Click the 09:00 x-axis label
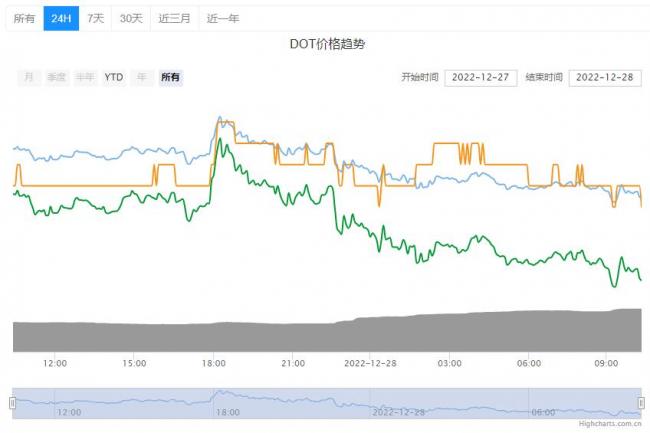 pyautogui.click(x=606, y=363)
